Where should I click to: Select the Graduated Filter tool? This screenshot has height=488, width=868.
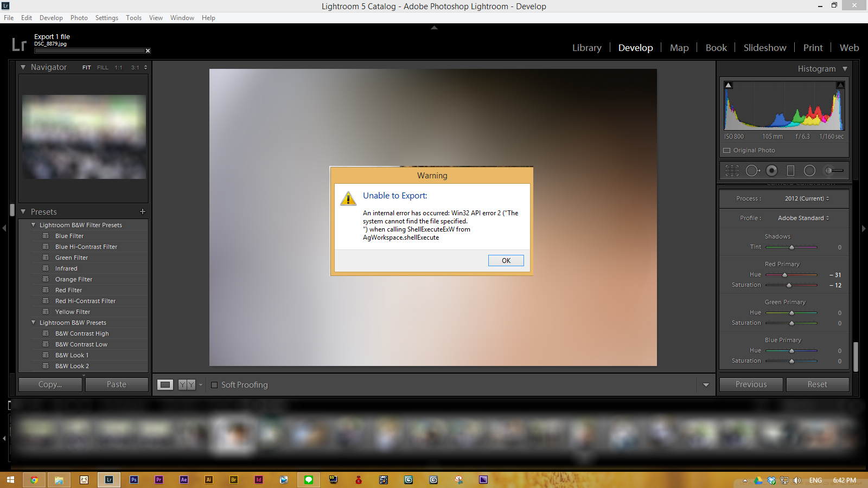click(790, 171)
